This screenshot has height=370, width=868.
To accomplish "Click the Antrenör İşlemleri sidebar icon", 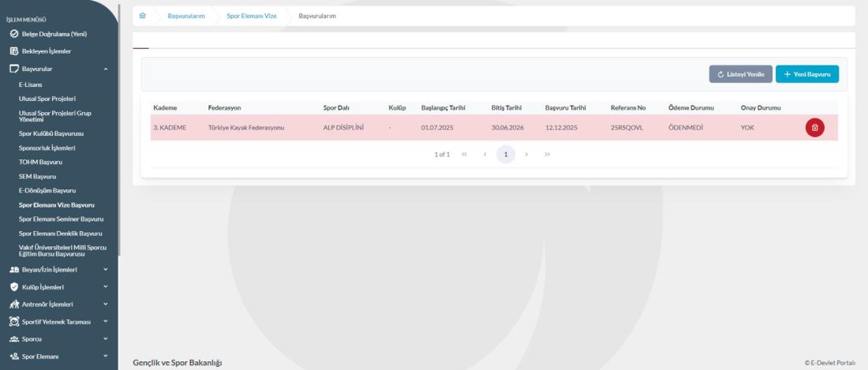I will (14, 305).
